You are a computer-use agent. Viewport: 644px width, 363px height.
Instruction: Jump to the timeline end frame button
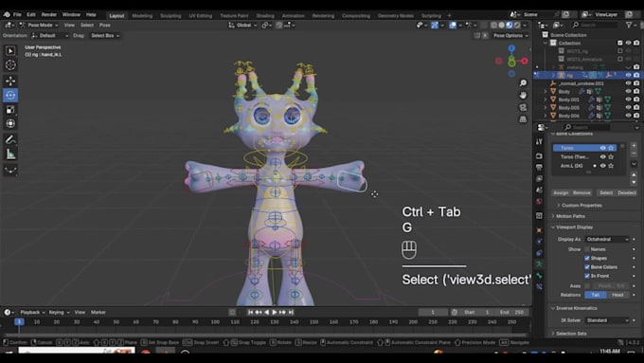[291, 313]
